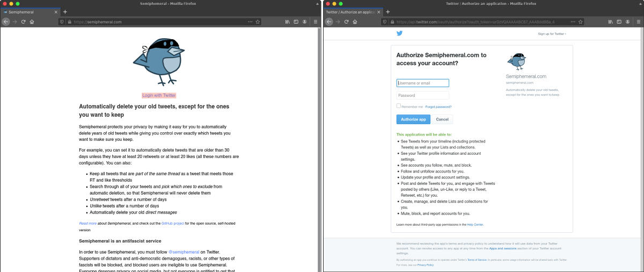Click the Cancel button
Viewport: 644px width, 272px height.
[442, 119]
